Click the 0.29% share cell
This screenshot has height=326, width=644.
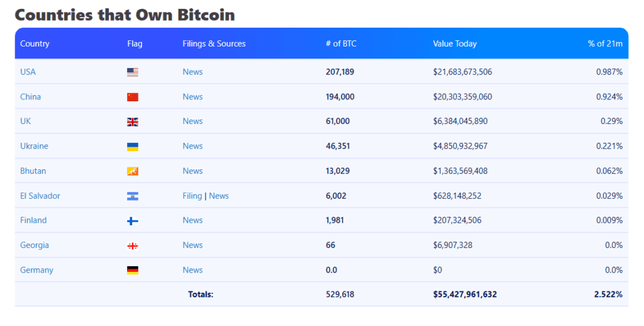[611, 121]
